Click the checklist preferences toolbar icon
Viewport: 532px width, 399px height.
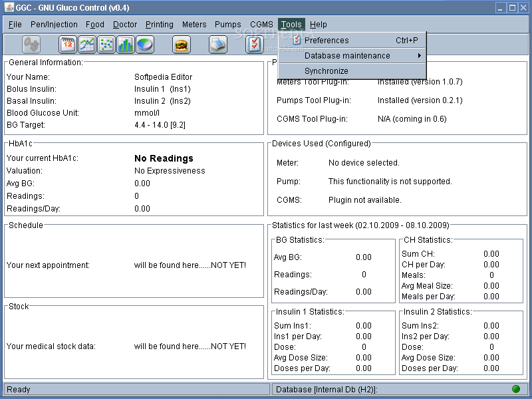point(254,45)
